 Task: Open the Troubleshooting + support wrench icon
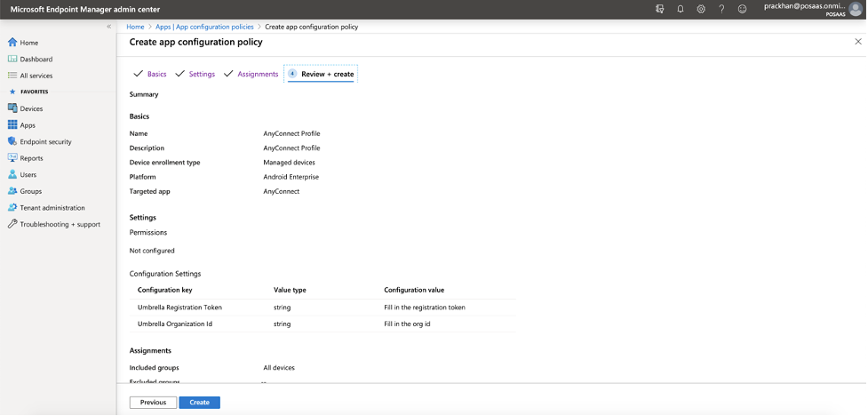(12, 224)
